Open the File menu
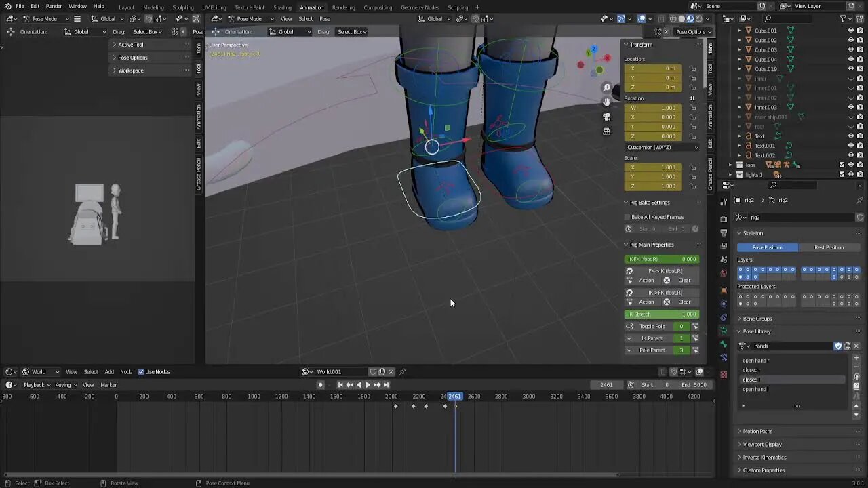This screenshot has height=488, width=868. tap(20, 6)
